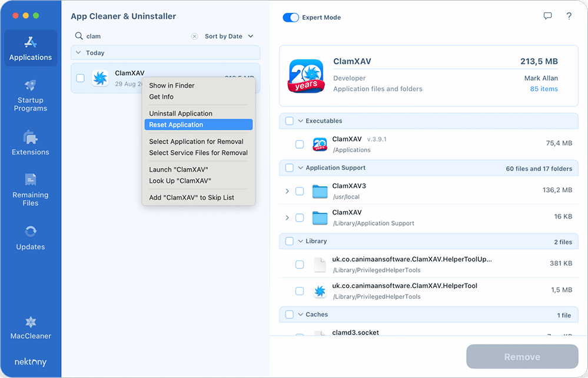The width and height of the screenshot is (588, 378).
Task: Choose Look Up "ClamXAV" menu item
Action: [x=198, y=181]
